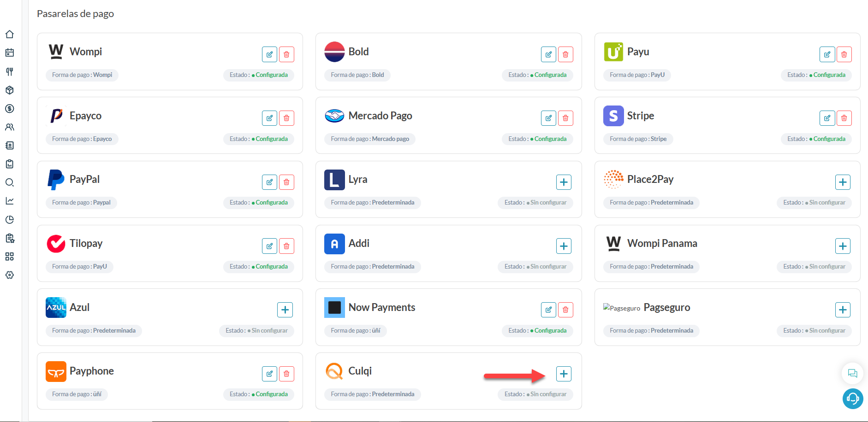Delete the Now Payments gateway
868x422 pixels.
click(x=565, y=310)
